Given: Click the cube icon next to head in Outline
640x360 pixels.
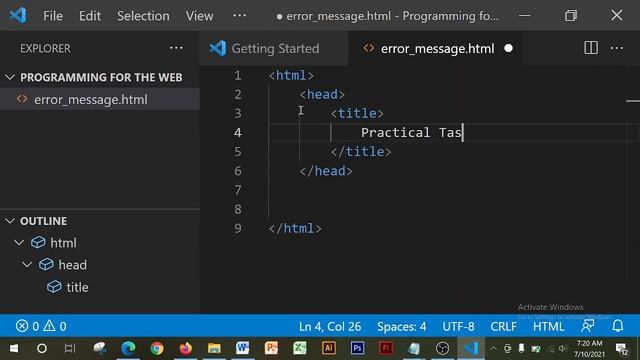Looking at the screenshot, I should pyautogui.click(x=46, y=264).
